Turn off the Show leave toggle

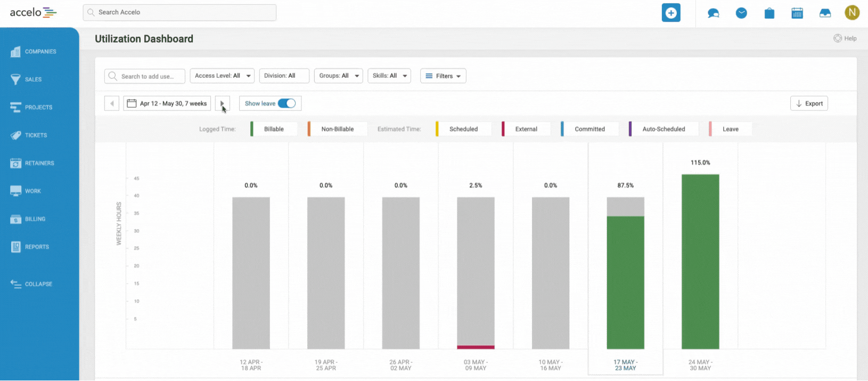tap(286, 103)
